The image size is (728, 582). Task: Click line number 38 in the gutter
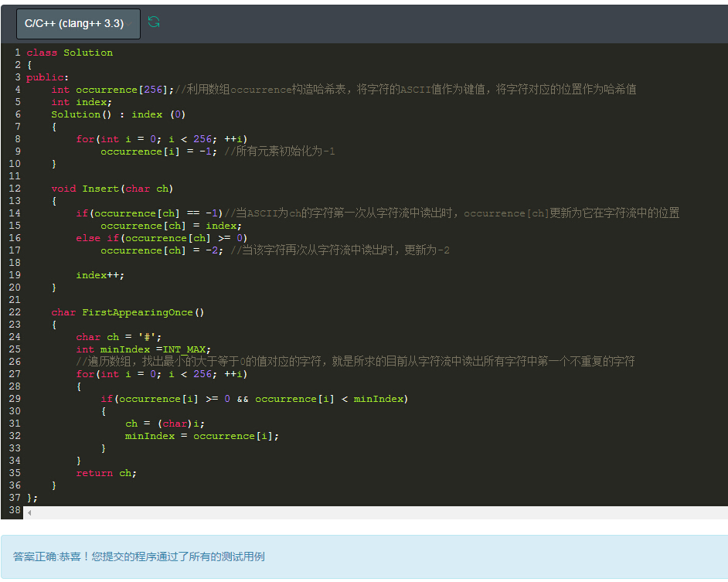15,510
